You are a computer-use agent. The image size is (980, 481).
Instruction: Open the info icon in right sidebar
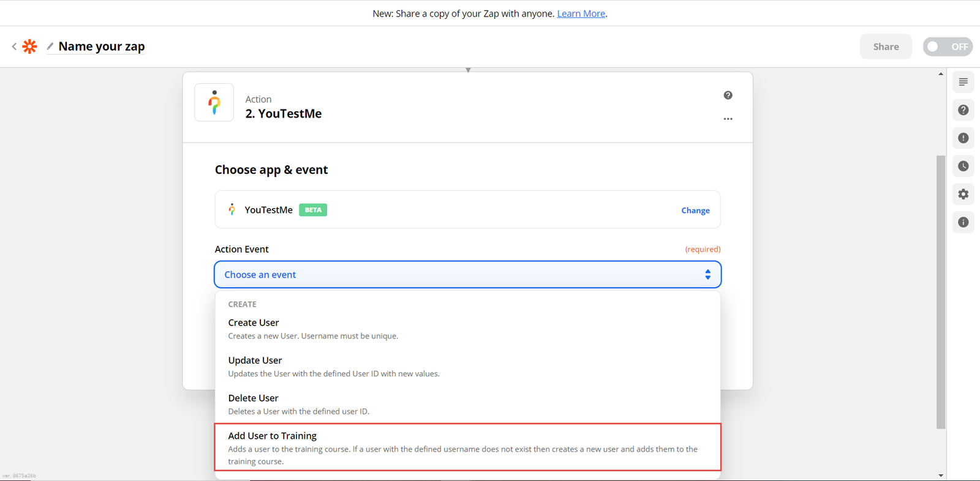click(963, 222)
